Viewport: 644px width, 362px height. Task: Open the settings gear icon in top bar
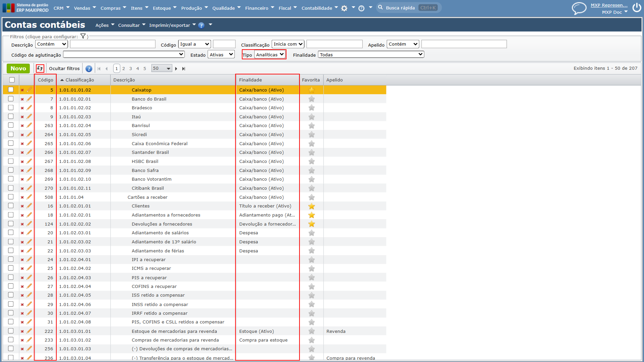[x=344, y=8]
